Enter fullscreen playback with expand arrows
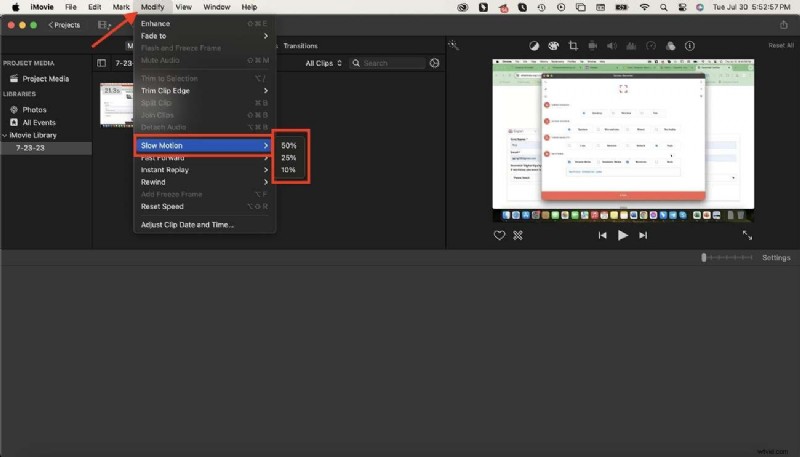This screenshot has width=800, height=457. point(747,235)
